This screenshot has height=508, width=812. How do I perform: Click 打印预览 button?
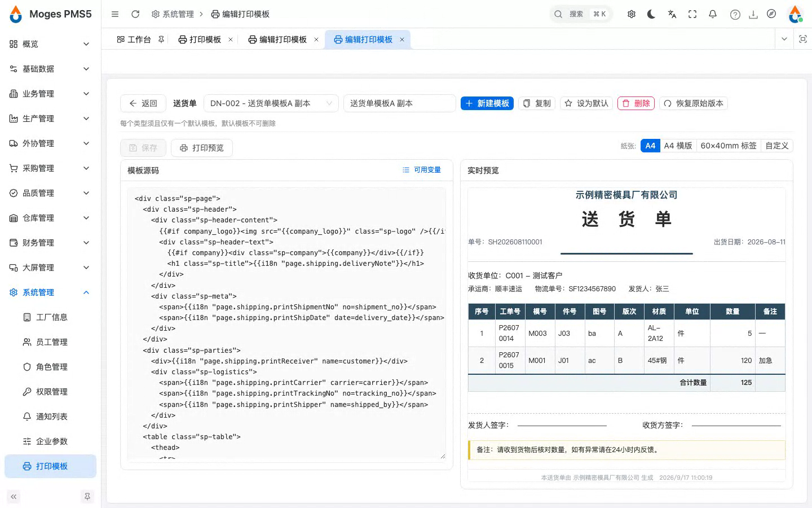click(x=202, y=148)
